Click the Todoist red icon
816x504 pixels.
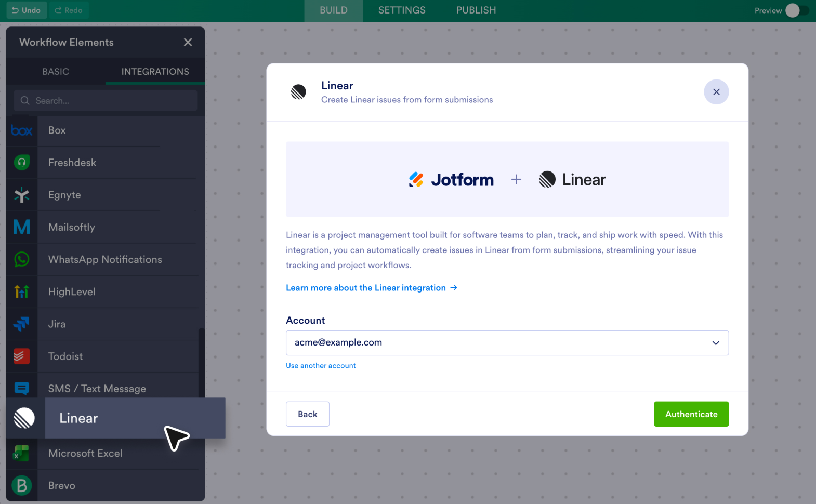pyautogui.click(x=22, y=356)
